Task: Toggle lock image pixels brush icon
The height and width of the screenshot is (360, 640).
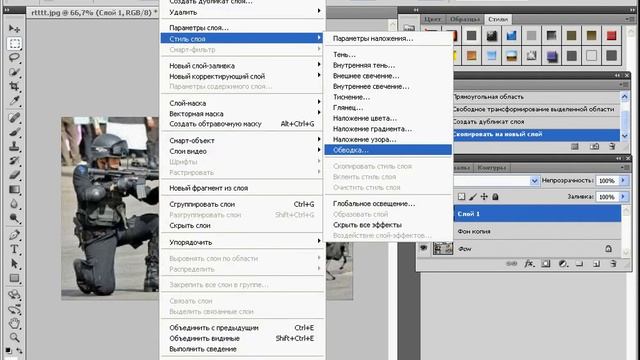Action: [473, 197]
